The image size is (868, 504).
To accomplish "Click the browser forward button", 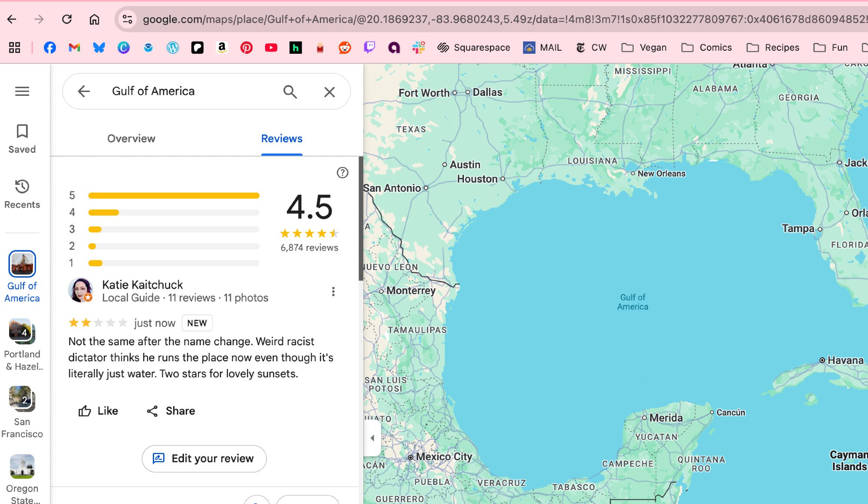I will (x=39, y=19).
